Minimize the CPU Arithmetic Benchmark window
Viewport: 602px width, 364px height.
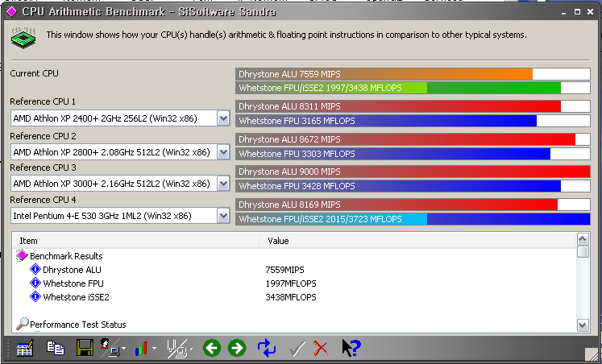tap(563, 12)
